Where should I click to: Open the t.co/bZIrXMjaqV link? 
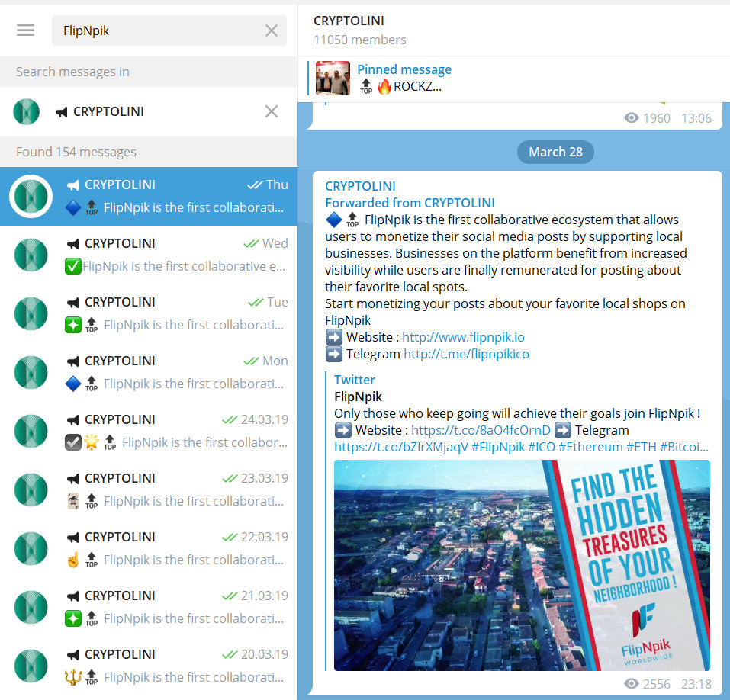pos(401,447)
